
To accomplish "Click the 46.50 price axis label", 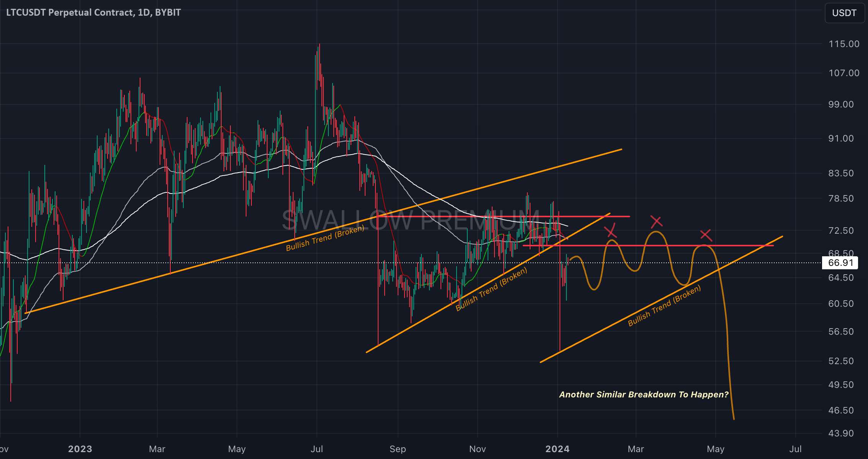I will 841,410.
